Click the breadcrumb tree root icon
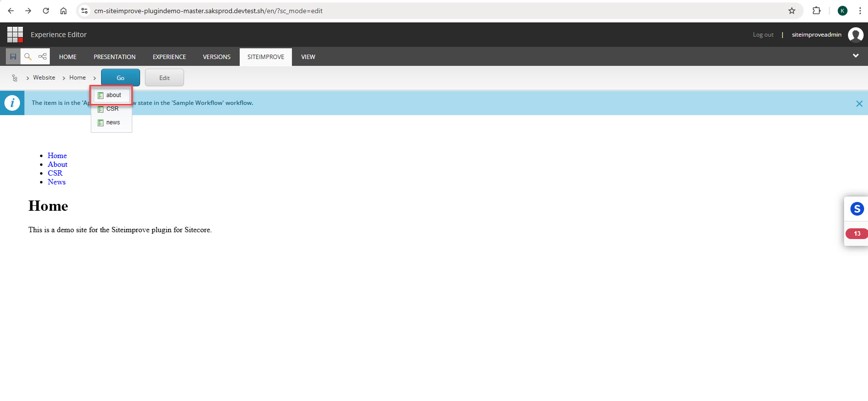The height and width of the screenshot is (401, 868). pyautogui.click(x=15, y=78)
